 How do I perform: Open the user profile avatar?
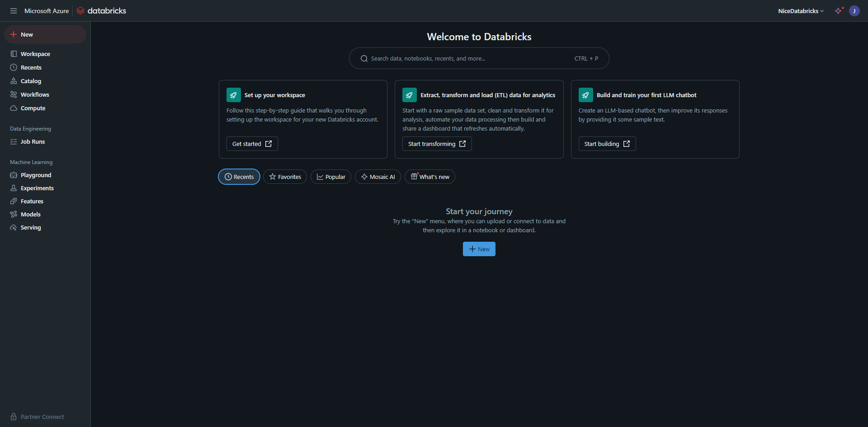[854, 11]
